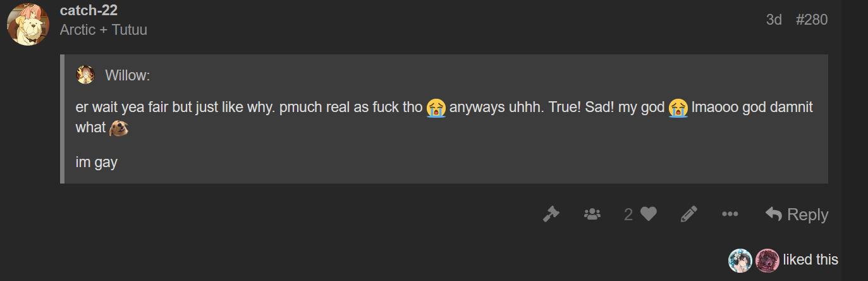Click Willow's small avatar in the quote
Screen dimensions: 868x281
[x=85, y=75]
